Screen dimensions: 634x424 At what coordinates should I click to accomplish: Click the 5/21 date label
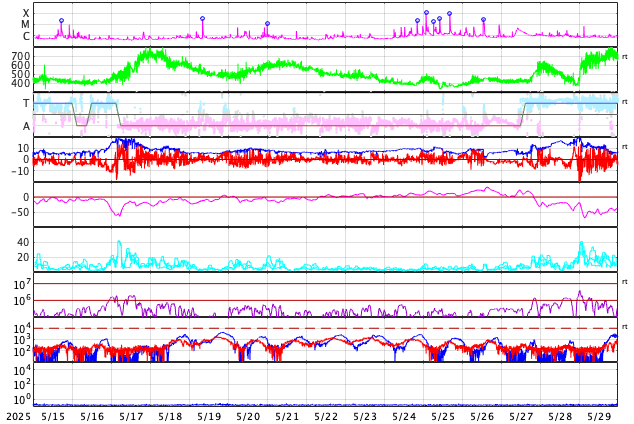[287, 416]
